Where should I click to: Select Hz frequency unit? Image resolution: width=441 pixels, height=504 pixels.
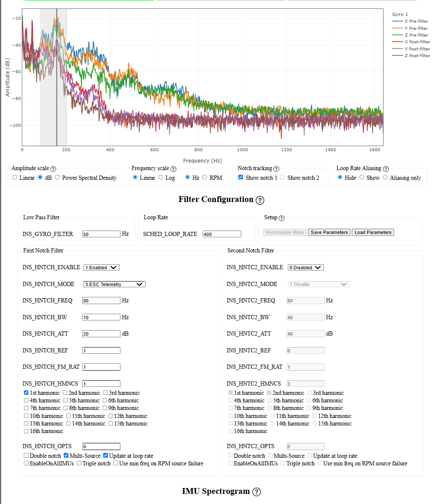[x=188, y=177]
